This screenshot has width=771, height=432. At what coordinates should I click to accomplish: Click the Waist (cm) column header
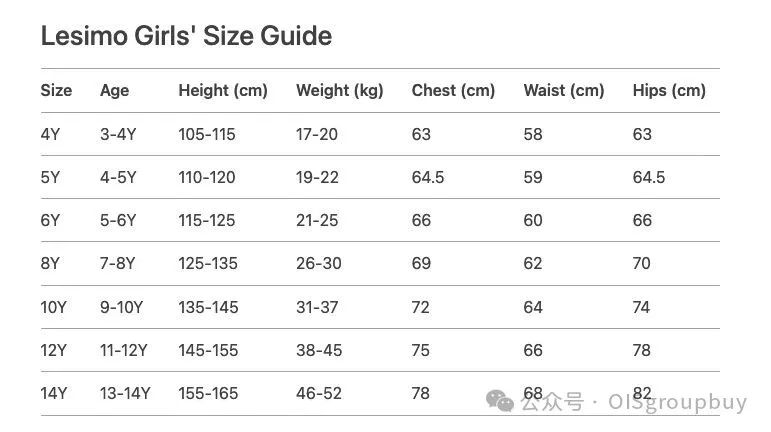(x=564, y=90)
